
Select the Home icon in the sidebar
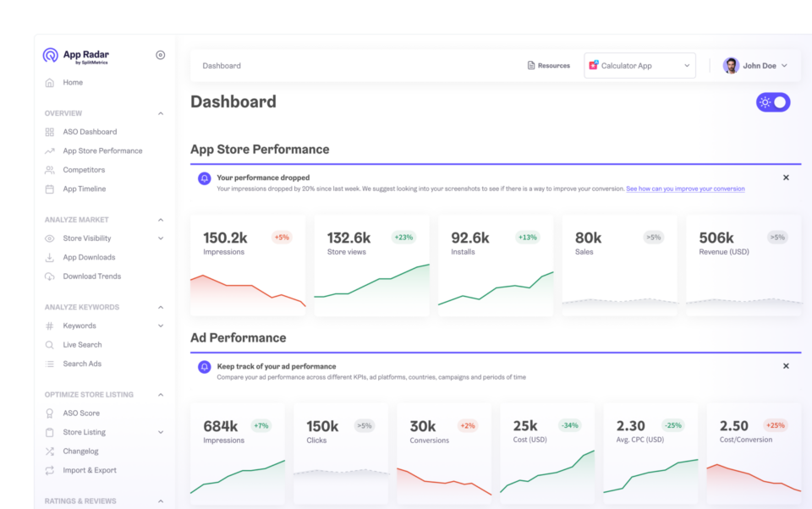pyautogui.click(x=52, y=82)
